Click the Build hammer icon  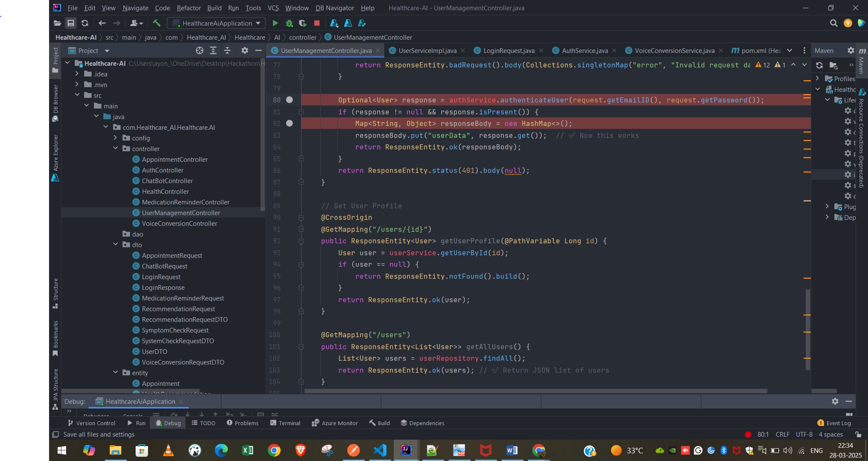coord(157,23)
